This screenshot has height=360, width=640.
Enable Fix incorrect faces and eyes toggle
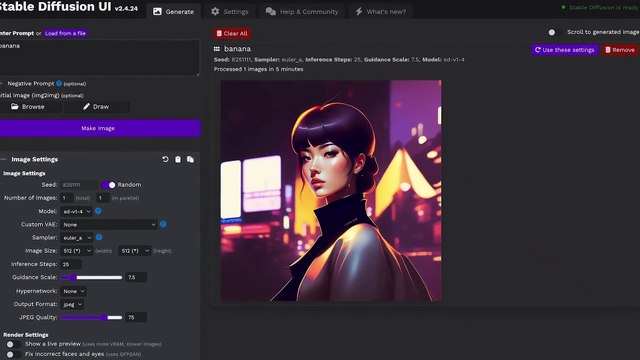(x=13, y=354)
